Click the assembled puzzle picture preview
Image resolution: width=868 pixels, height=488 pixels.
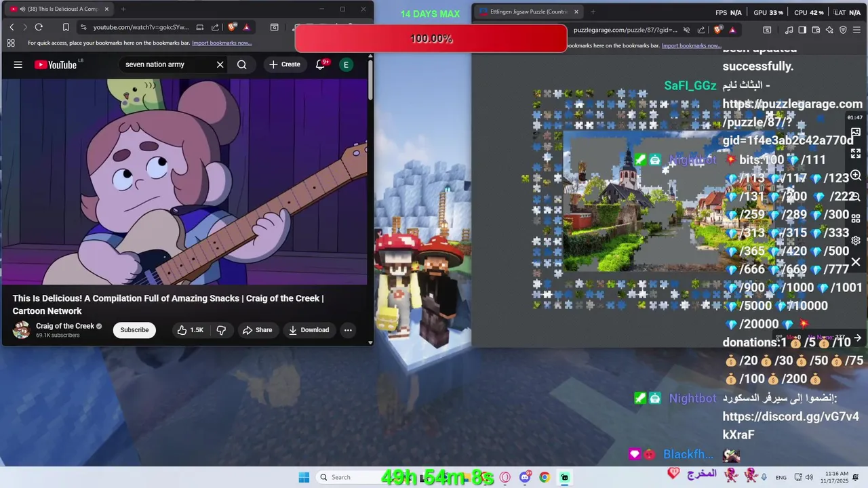point(856,132)
